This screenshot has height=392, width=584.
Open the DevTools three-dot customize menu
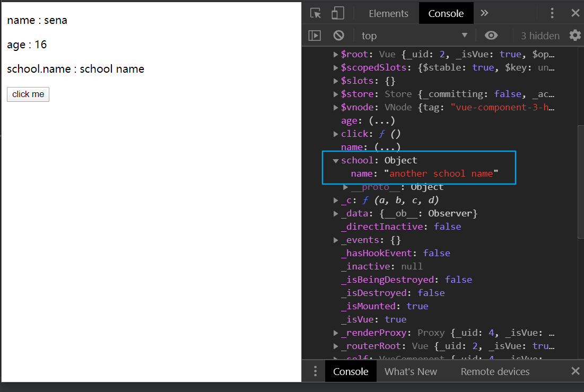coord(552,13)
